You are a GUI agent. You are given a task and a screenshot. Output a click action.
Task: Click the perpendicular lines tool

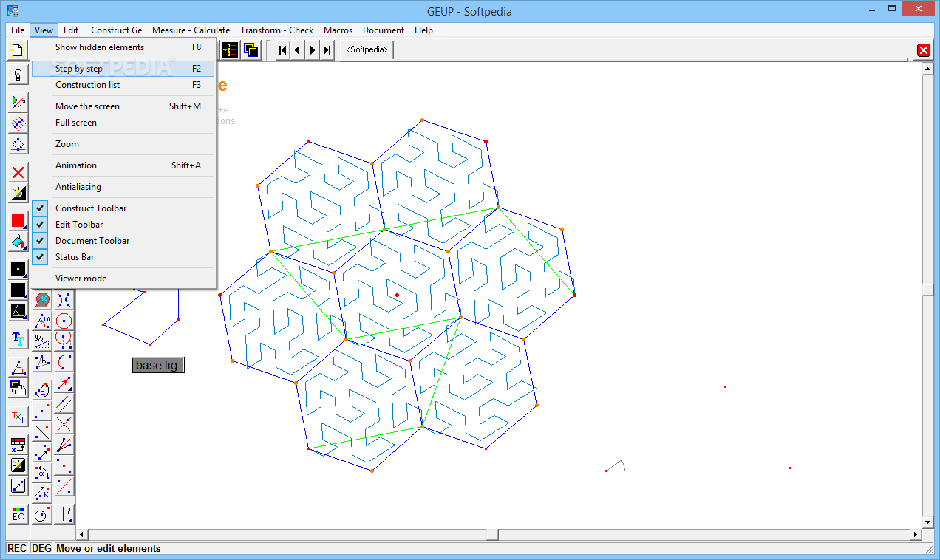click(64, 425)
